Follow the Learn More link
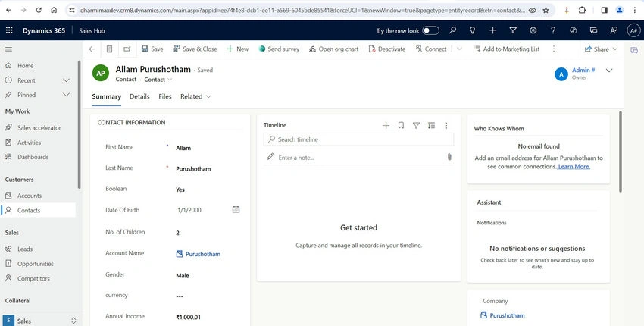 [x=574, y=167]
